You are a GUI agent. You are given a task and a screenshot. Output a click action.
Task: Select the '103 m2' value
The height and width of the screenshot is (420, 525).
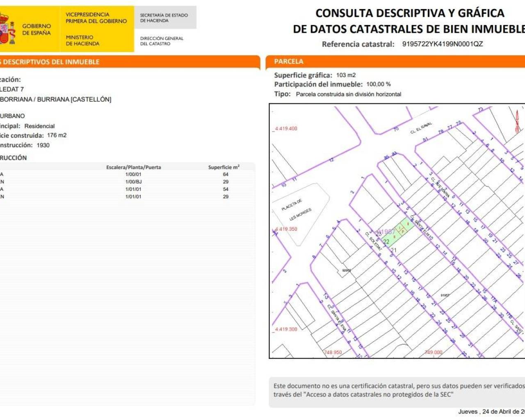[x=346, y=75]
